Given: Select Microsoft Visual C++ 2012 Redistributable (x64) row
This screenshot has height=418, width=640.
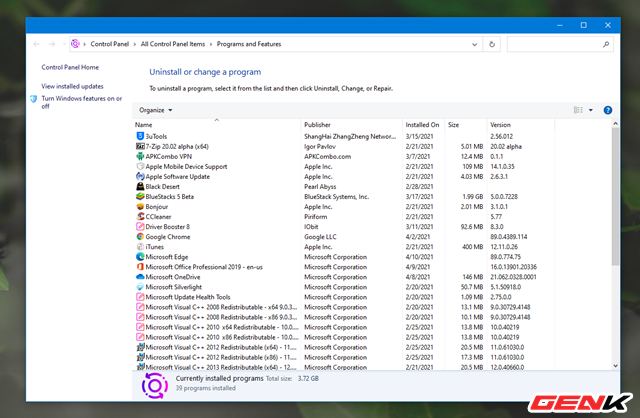Looking at the screenshot, I should pyautogui.click(x=343, y=347).
